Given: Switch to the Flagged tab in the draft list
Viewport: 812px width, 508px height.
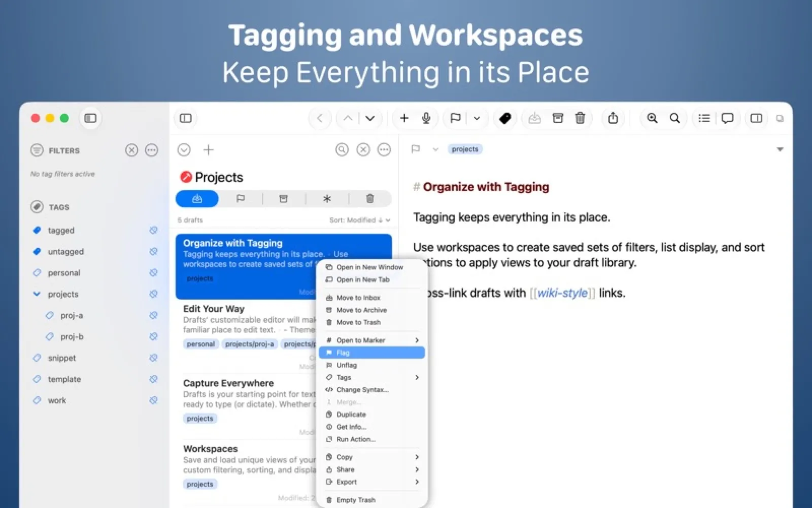Looking at the screenshot, I should [241, 199].
